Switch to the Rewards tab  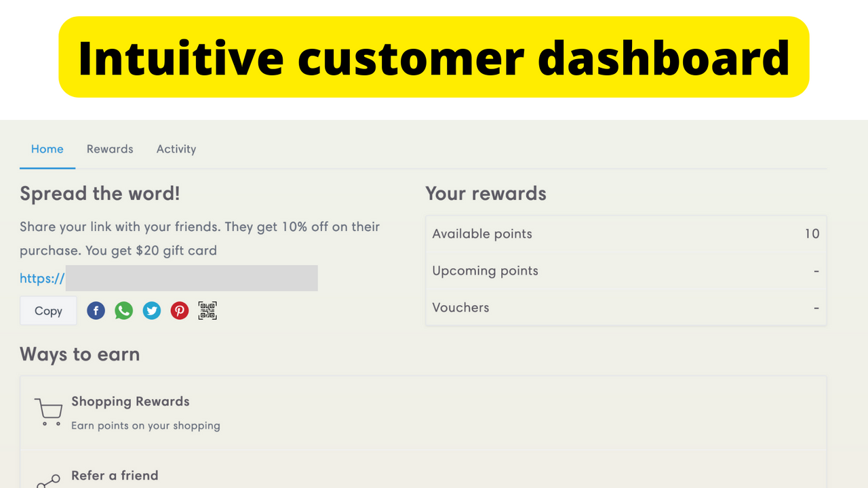[x=109, y=149]
